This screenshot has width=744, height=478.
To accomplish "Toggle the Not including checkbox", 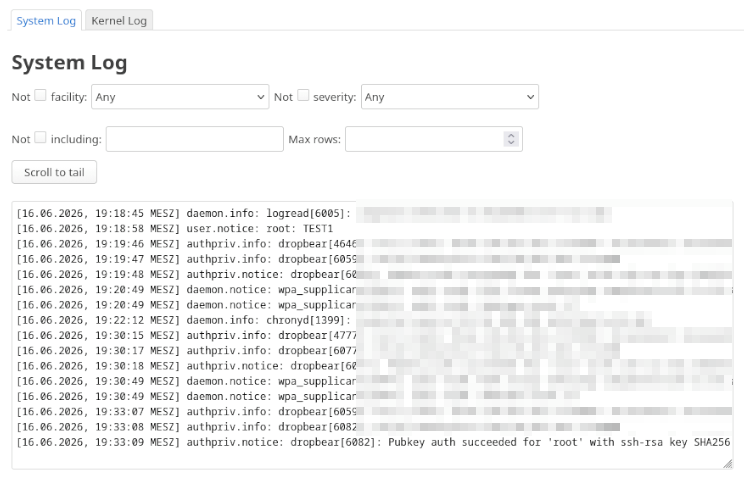I will [41, 138].
